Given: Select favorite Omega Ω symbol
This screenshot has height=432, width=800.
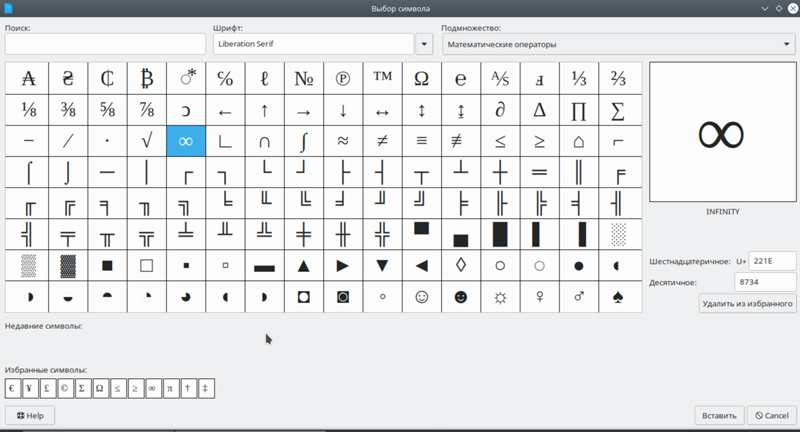Looking at the screenshot, I should (x=101, y=389).
